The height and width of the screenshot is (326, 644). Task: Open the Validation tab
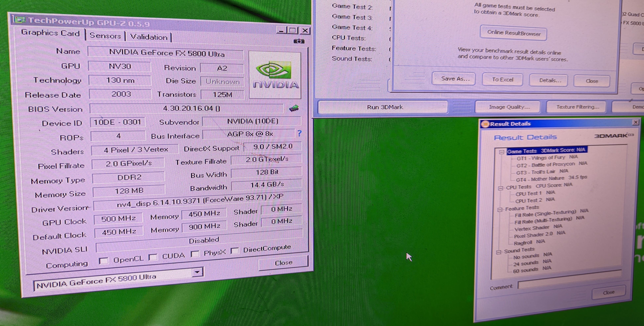point(149,37)
